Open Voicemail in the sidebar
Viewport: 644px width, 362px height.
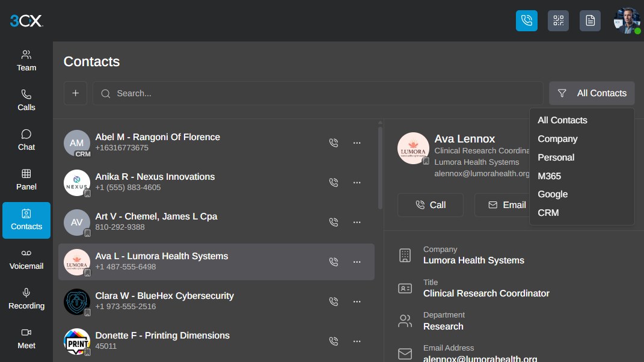26,260
